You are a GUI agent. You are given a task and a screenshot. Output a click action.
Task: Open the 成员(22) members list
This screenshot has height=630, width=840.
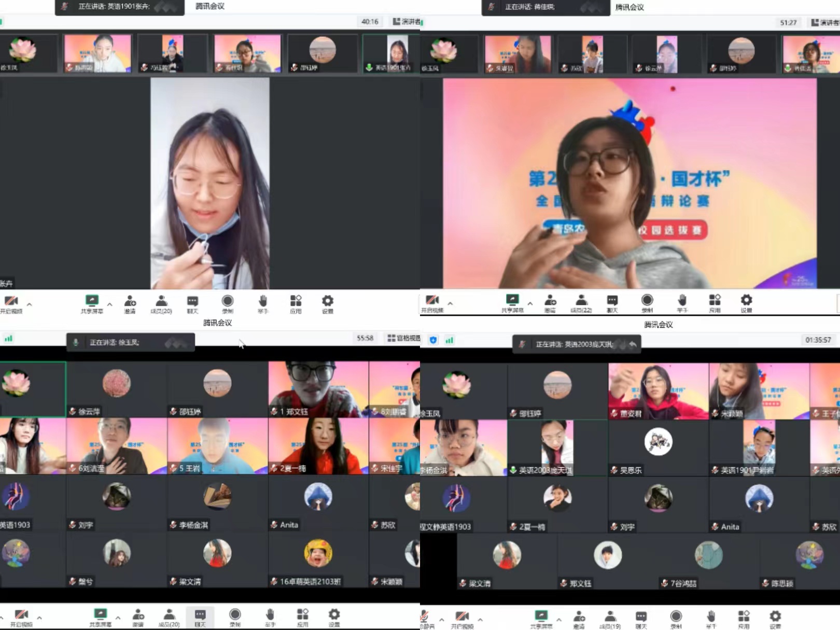point(581,303)
